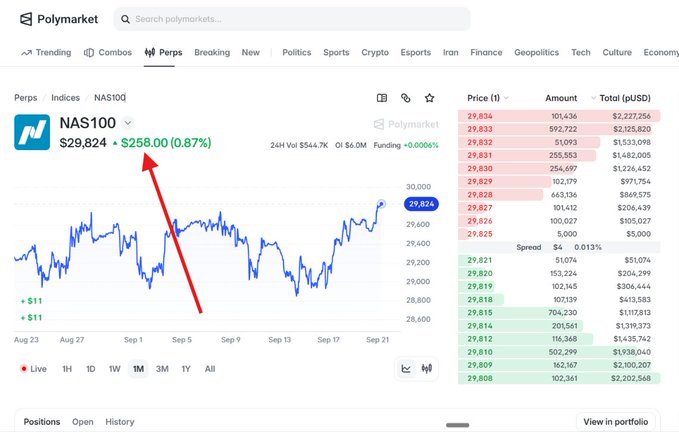Open the Trending tab
Screen dimensions: 679x432
46,52
